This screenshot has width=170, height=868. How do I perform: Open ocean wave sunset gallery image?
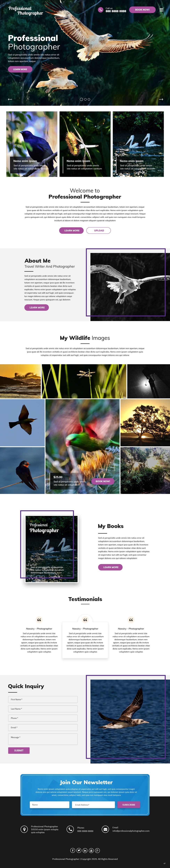pyautogui.click(x=20, y=381)
